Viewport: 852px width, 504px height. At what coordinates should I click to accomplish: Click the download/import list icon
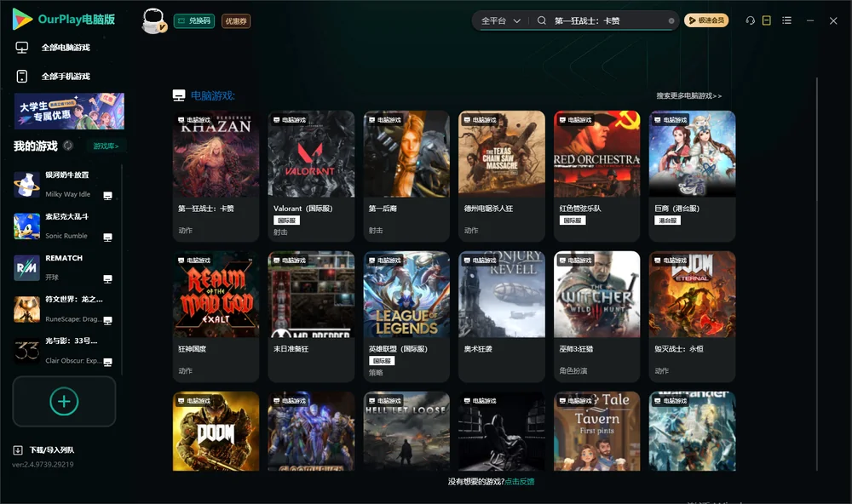pos(18,450)
